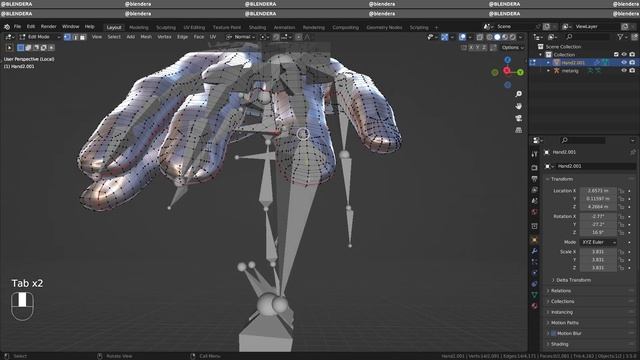
Task: Open the File menu
Action: (17, 27)
